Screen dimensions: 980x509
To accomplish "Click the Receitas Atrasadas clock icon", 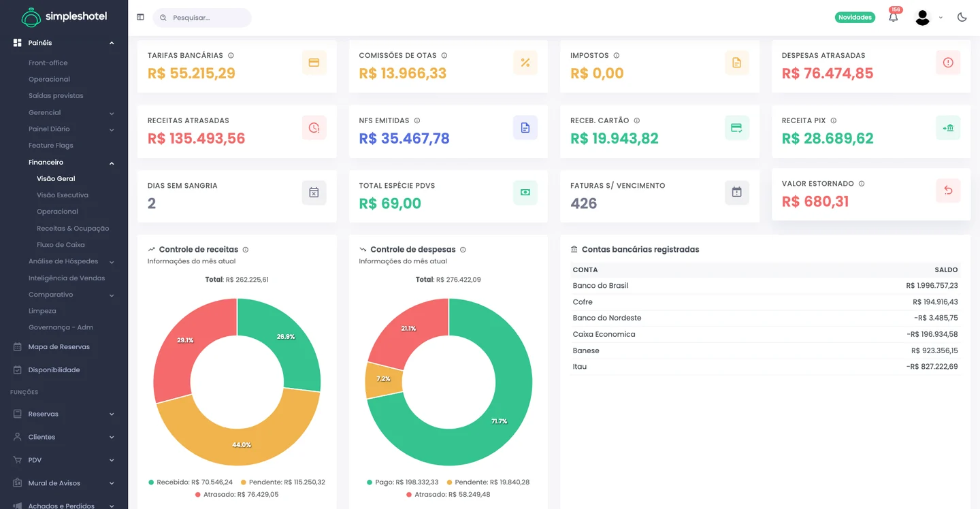I will (x=314, y=128).
